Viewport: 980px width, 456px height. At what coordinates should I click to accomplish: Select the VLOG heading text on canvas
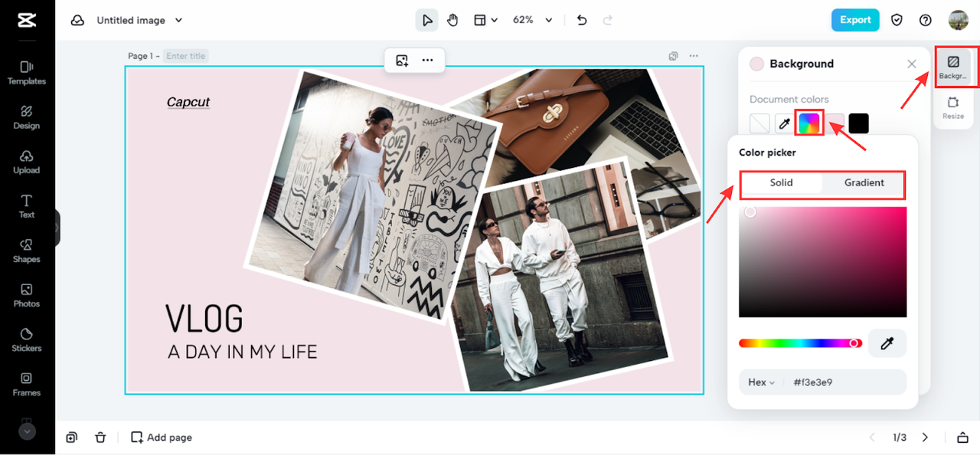pos(204,319)
